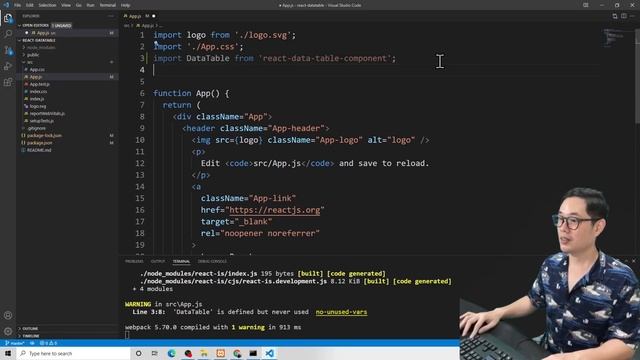Open App.test.js in the file tree
Screen dimensions: 640x360
point(39,84)
